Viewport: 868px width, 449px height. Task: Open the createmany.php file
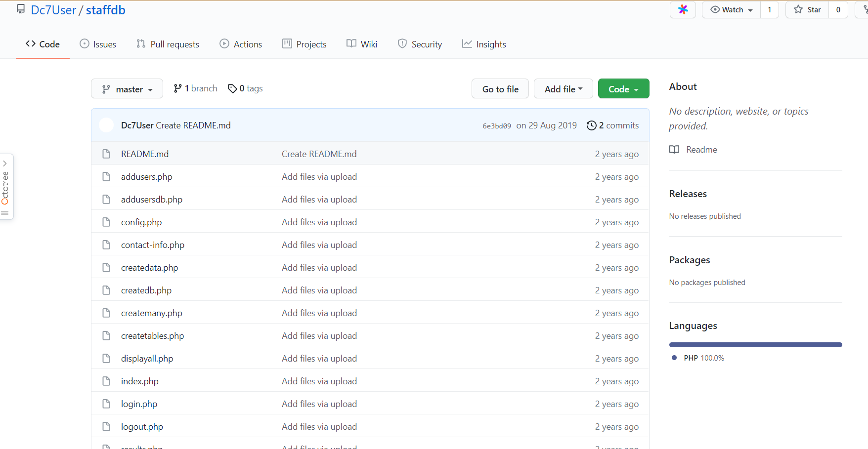click(152, 313)
